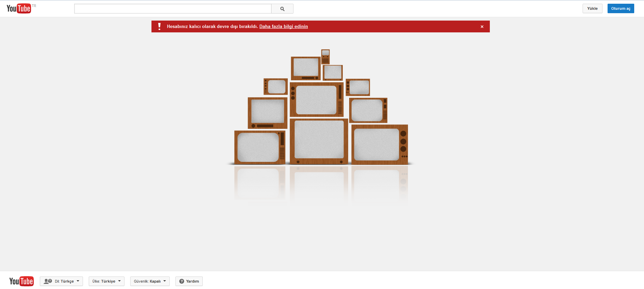Viewport: 644px width, 289px height.
Task: Open the Ülke: Türkiye country dropdown
Action: 107,281
